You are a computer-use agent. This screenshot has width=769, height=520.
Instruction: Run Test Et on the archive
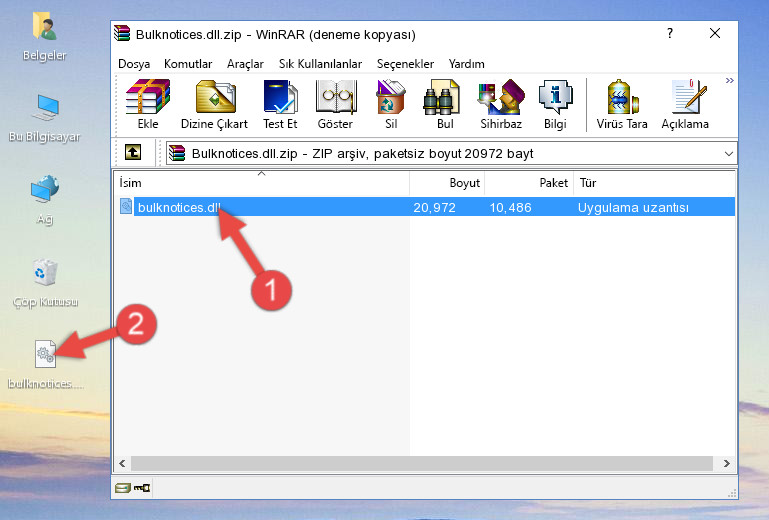coord(280,104)
